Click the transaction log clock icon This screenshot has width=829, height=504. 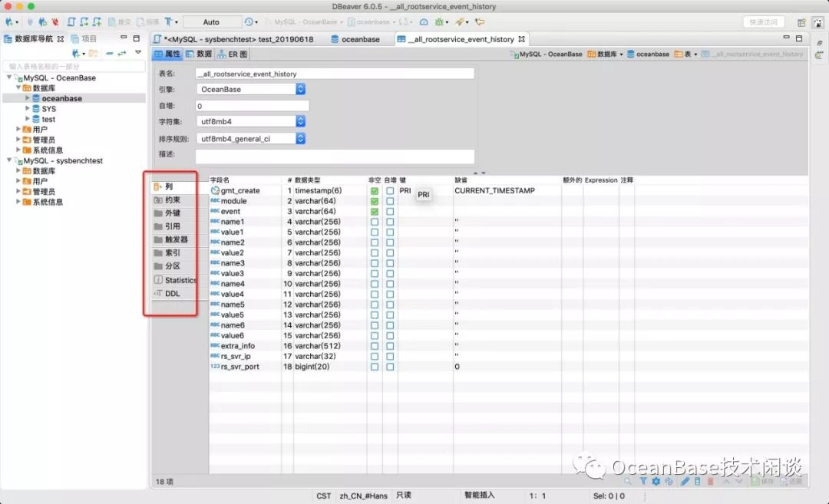tap(249, 21)
